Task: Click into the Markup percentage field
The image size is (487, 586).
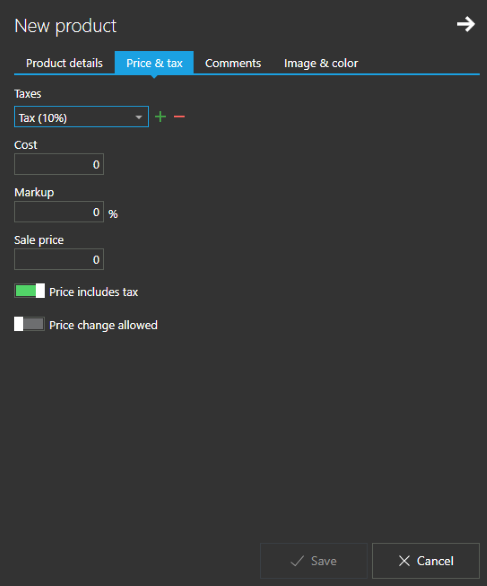Action: tap(59, 212)
